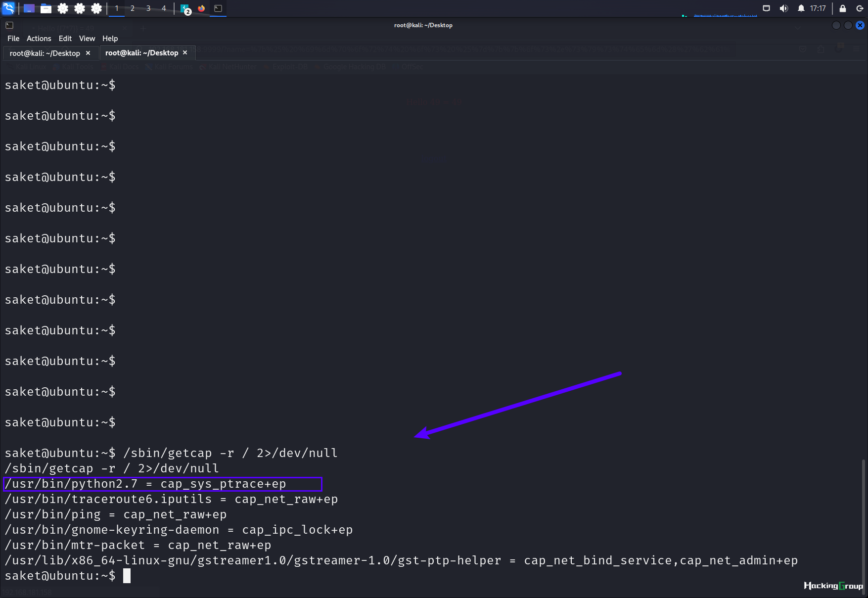Open the View menu
Screen dimensions: 868x598
[87, 39]
